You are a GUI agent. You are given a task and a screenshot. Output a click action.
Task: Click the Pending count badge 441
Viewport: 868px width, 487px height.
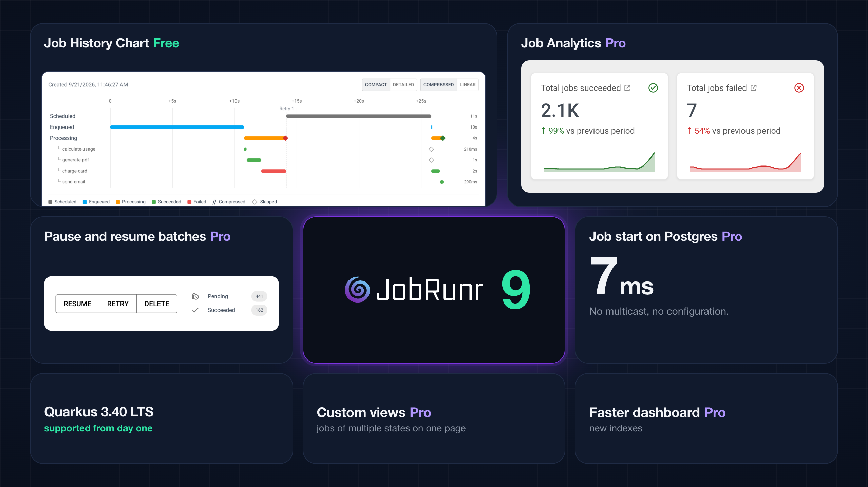pyautogui.click(x=259, y=296)
